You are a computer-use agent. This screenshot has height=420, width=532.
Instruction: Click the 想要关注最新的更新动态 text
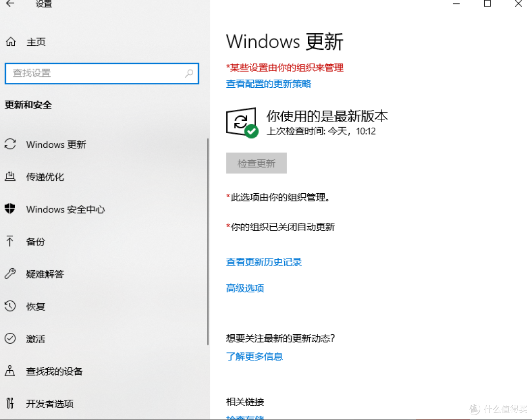pos(281,338)
